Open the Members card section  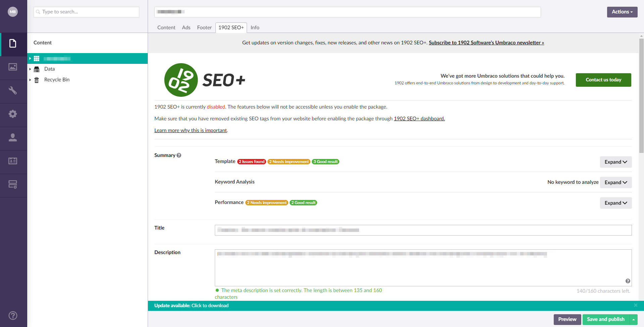[x=13, y=161]
